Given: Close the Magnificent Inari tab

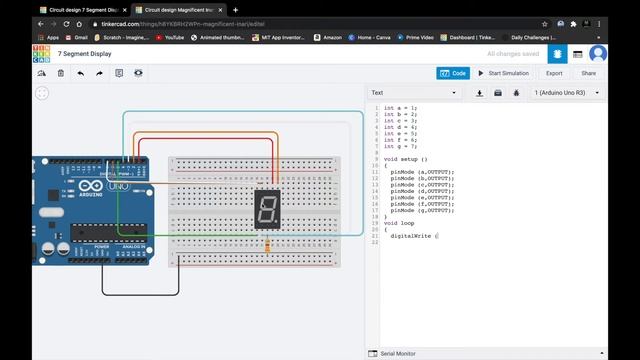Looking at the screenshot, I should (x=220, y=10).
